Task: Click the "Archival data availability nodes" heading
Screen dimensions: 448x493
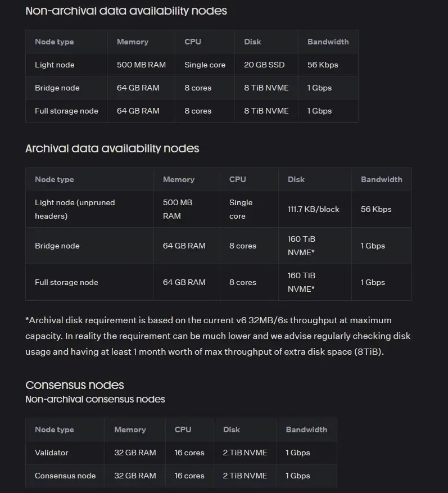Action: coord(112,148)
